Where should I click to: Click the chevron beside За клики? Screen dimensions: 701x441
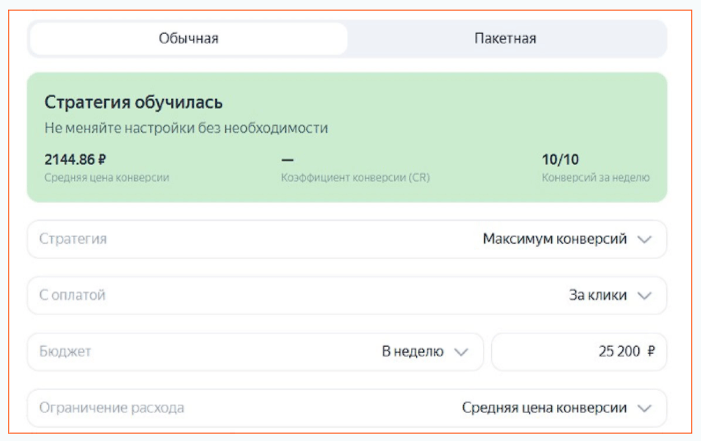tap(644, 296)
